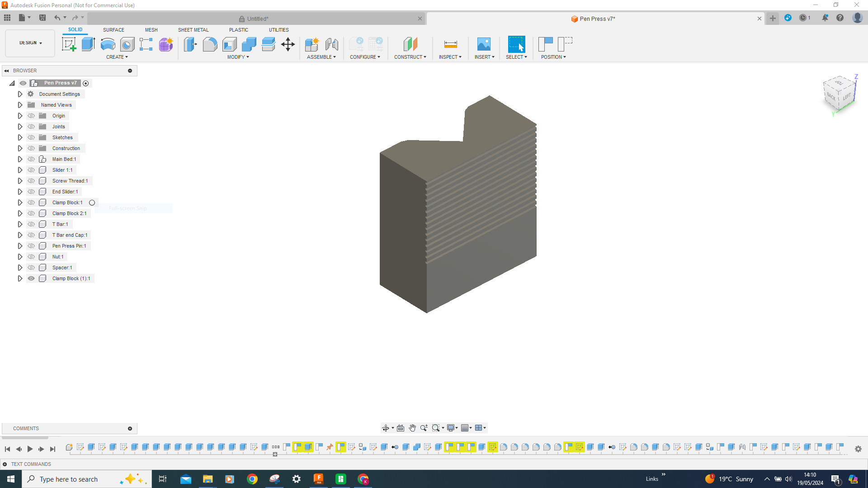Click the ViewCube orientation widget
The height and width of the screenshot is (488, 868).
click(x=839, y=93)
